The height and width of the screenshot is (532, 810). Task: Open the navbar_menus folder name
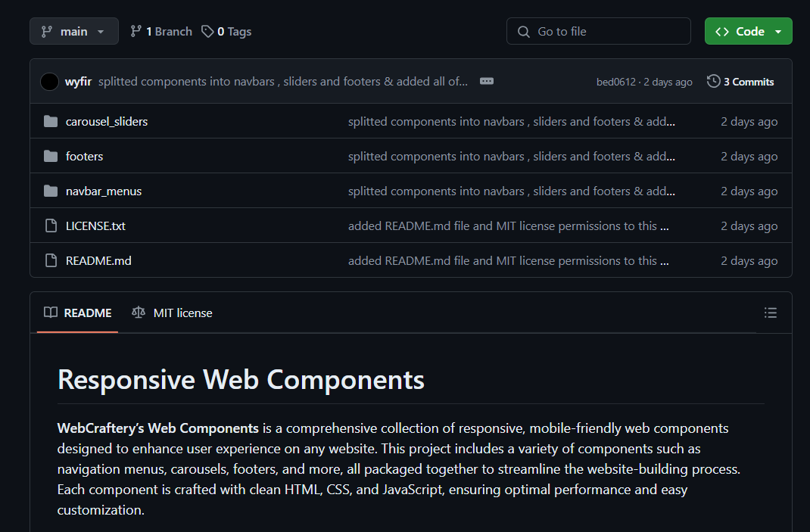click(x=104, y=191)
